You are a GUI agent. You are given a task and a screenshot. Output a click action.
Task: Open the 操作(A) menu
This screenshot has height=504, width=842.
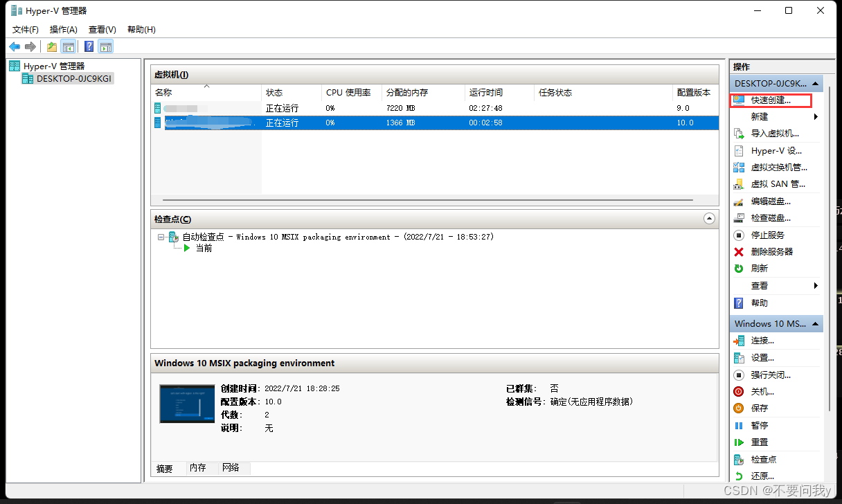(64, 29)
